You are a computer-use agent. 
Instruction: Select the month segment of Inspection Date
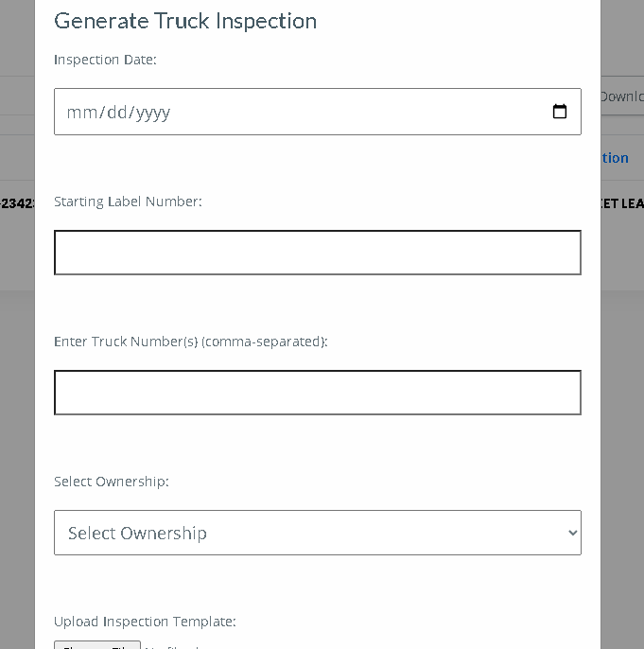81,113
